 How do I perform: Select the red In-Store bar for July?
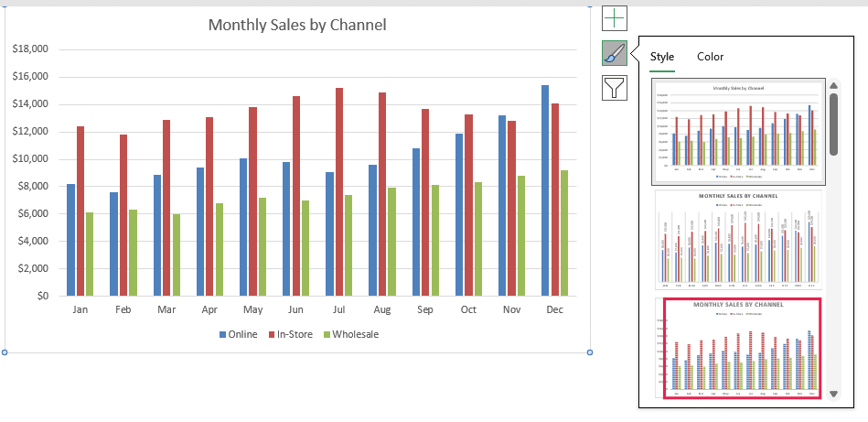coord(338,191)
